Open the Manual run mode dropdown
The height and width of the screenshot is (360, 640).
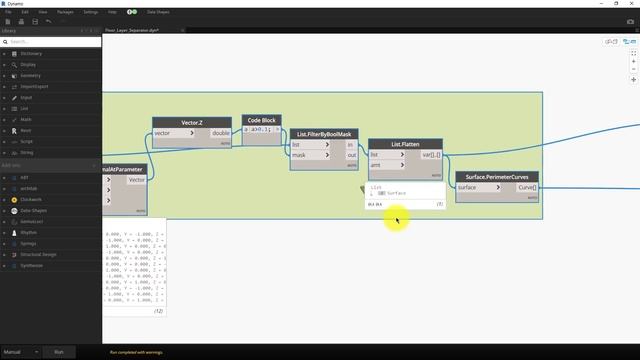click(20, 352)
